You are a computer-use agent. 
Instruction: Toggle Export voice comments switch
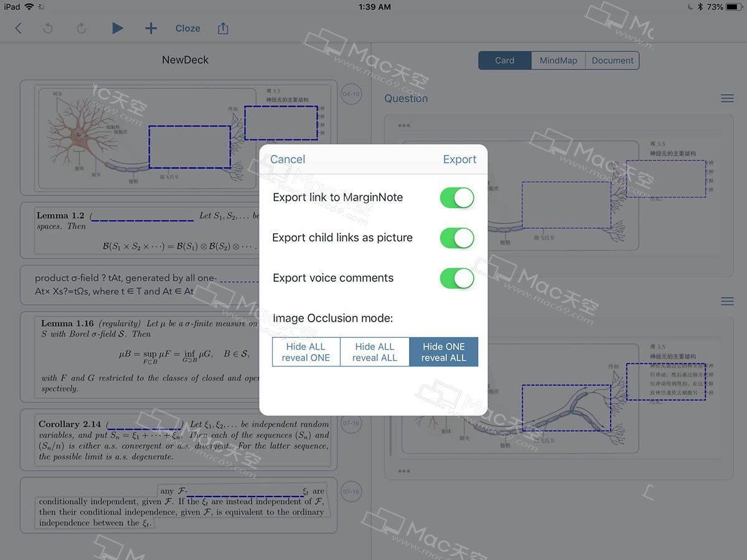coord(457,278)
